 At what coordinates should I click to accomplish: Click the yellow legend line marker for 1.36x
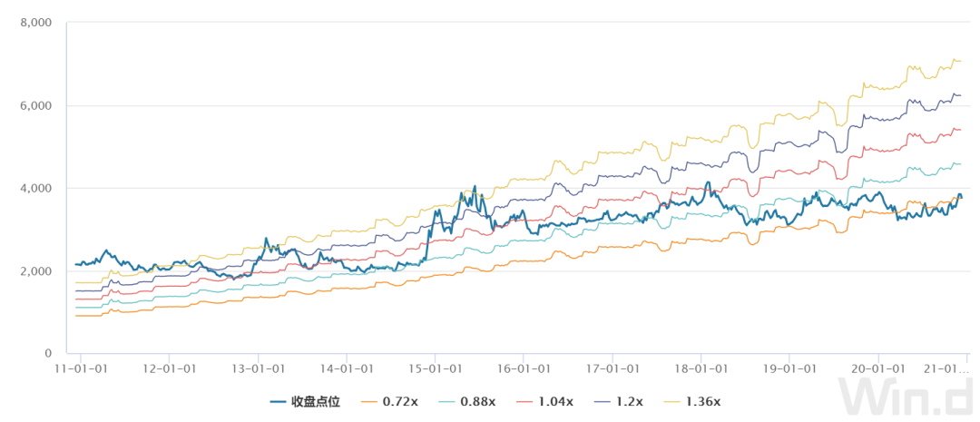coord(672,401)
